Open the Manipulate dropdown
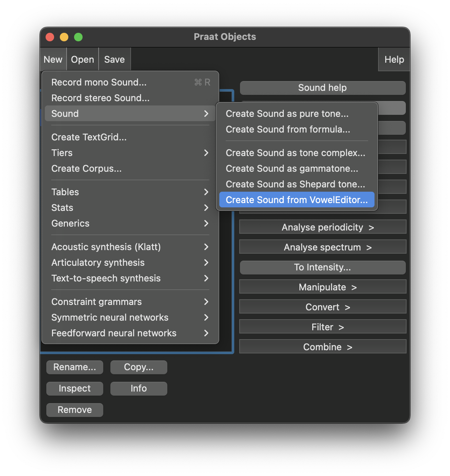 pyautogui.click(x=323, y=287)
